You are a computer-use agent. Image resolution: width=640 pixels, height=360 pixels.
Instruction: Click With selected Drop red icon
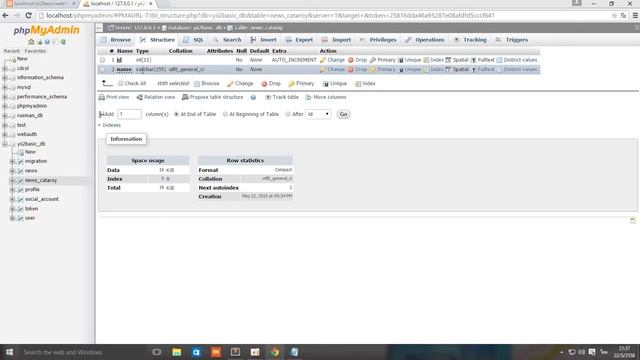[x=264, y=84]
